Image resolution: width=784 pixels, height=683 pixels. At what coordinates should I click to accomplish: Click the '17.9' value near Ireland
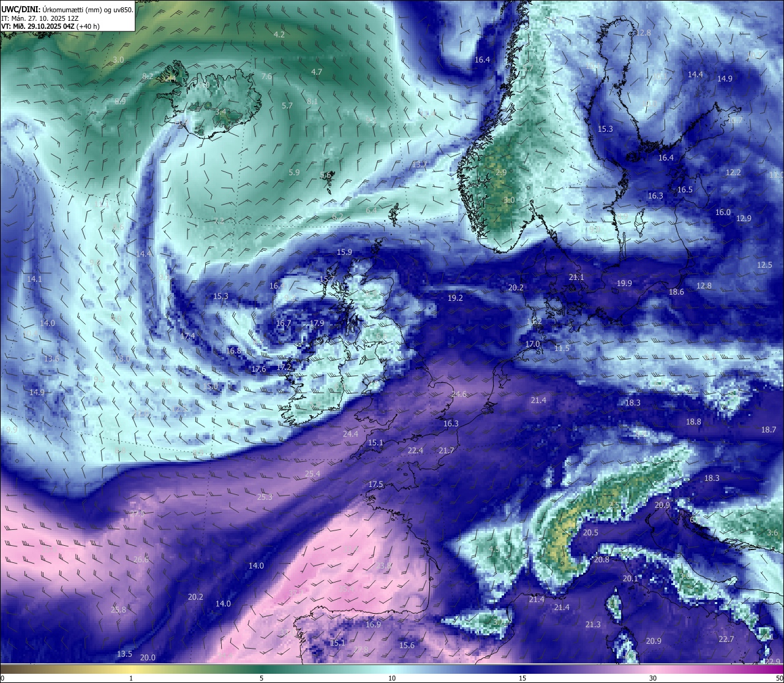tap(317, 323)
